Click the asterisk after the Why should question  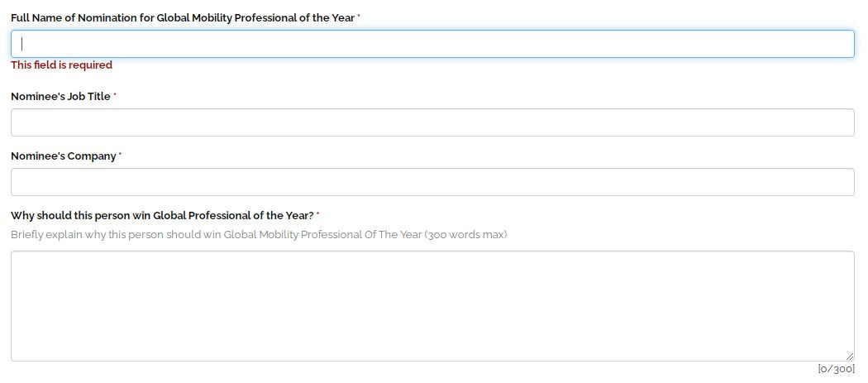pos(318,215)
